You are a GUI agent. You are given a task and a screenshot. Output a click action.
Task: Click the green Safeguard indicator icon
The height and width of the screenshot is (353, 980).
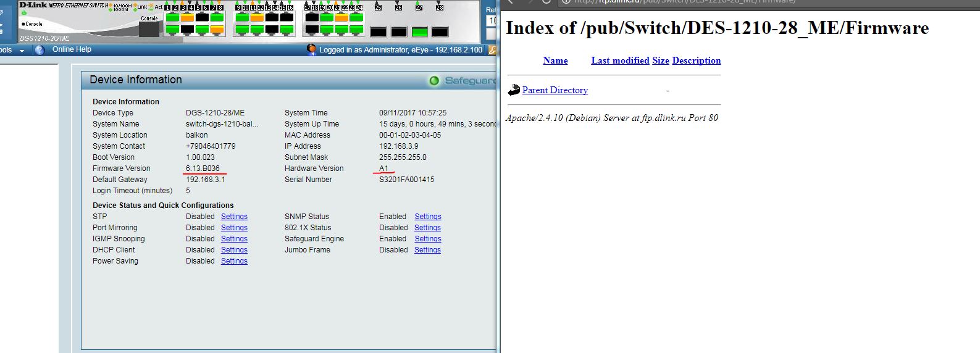coord(434,81)
